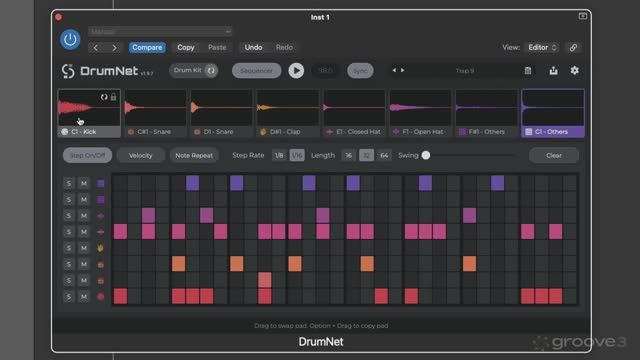Select the highlighted purple Others pad
This screenshot has height=360, width=640.
click(553, 113)
